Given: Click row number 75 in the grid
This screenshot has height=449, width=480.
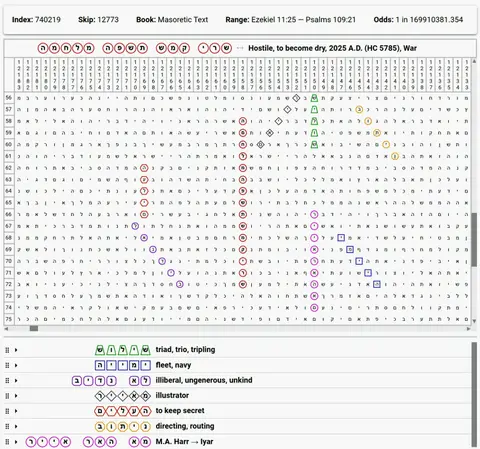Looking at the screenshot, I should (x=9, y=319).
